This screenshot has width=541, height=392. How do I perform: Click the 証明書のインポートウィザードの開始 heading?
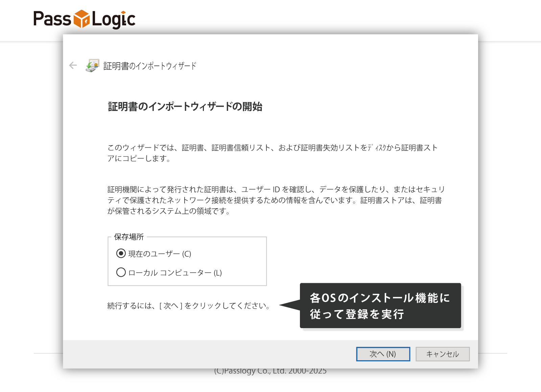click(185, 107)
